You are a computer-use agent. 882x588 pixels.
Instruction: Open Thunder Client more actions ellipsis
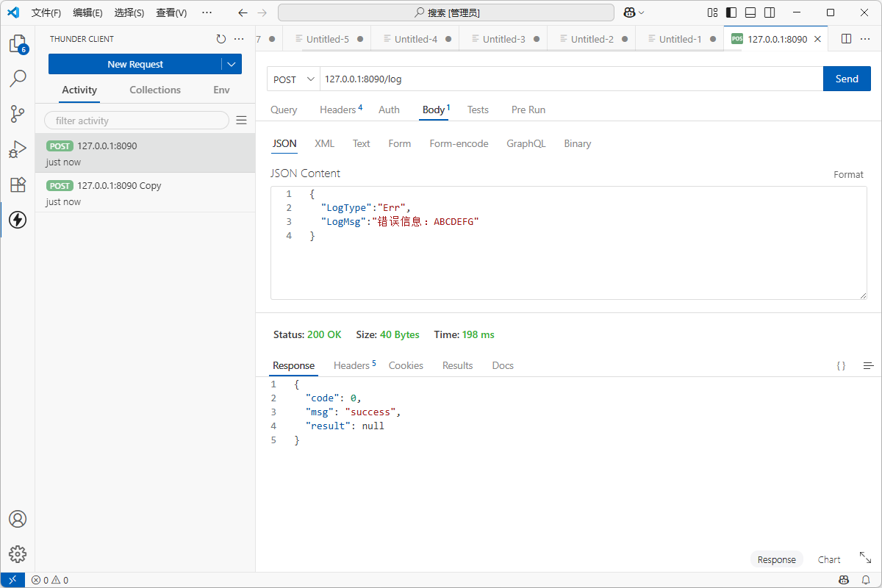239,39
